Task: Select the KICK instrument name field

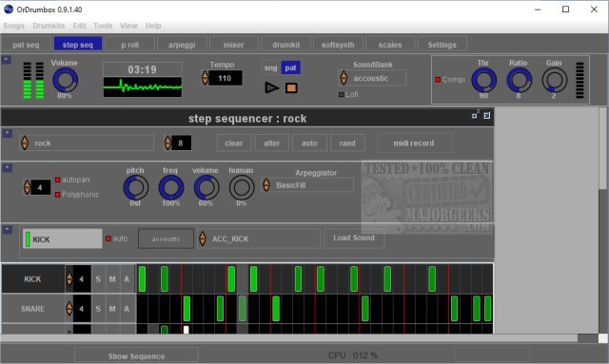Action: pos(63,239)
